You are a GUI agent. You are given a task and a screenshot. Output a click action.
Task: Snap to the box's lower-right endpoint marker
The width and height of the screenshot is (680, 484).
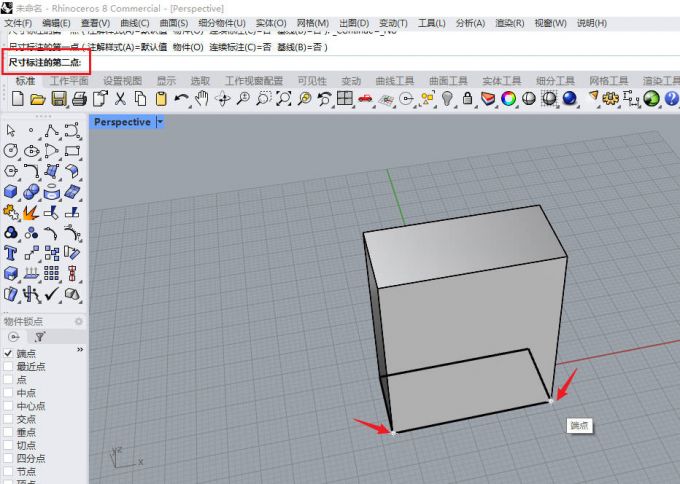(551, 401)
